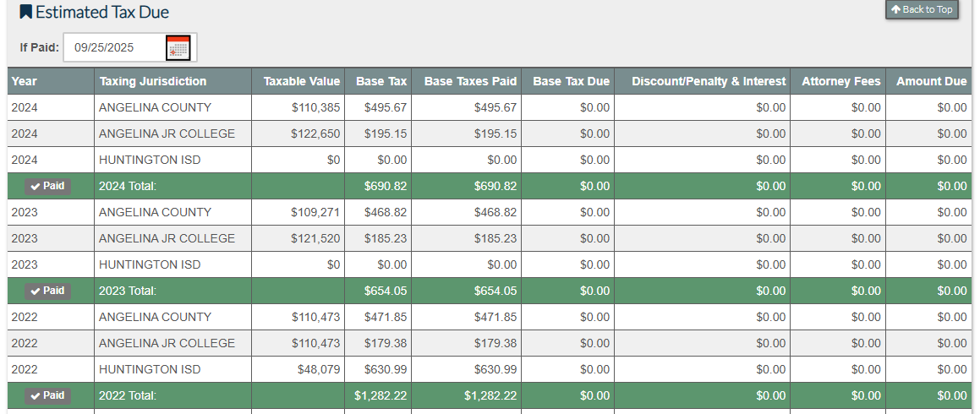
Task: Click the Back to Top button
Action: 922,9
